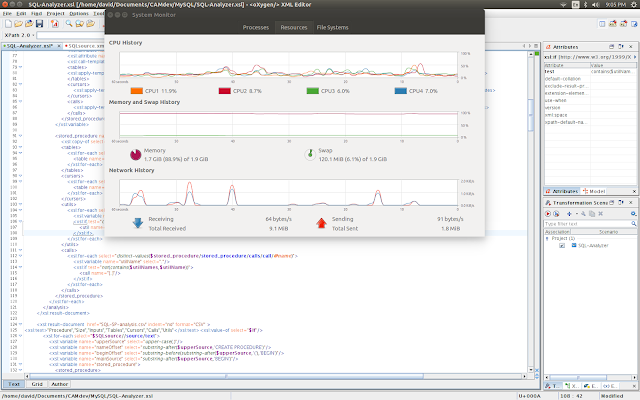Viewport: 640px width, 400px height.
Task: Switch editor to Author mode
Action: [60, 384]
